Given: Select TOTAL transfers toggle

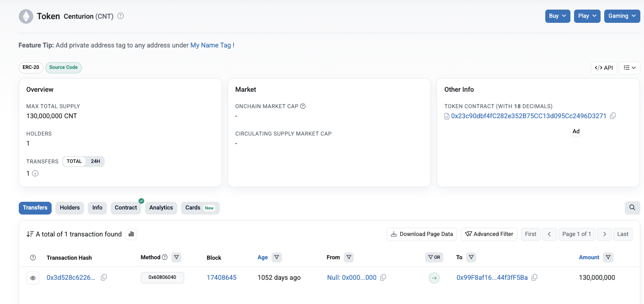Looking at the screenshot, I should click(x=74, y=161).
